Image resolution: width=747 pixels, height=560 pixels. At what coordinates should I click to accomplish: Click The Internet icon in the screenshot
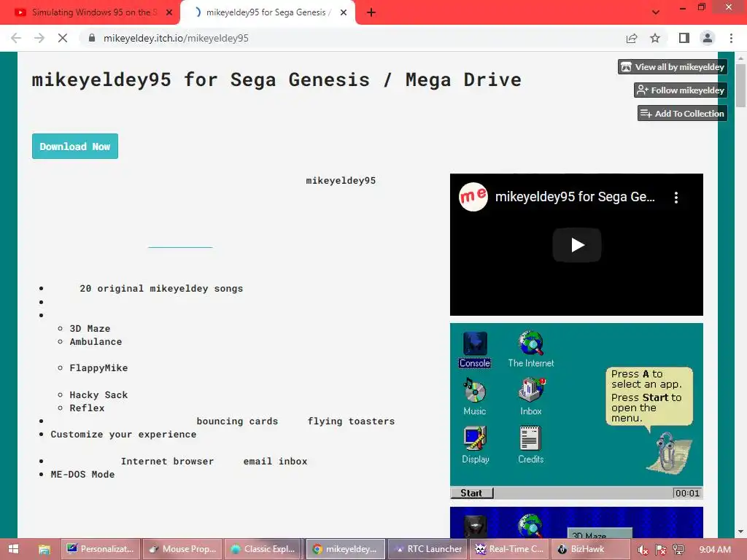[531, 349]
